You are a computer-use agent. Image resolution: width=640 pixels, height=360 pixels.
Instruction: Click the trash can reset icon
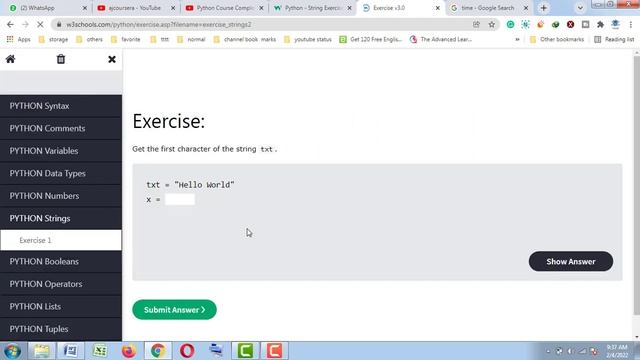coord(60,59)
